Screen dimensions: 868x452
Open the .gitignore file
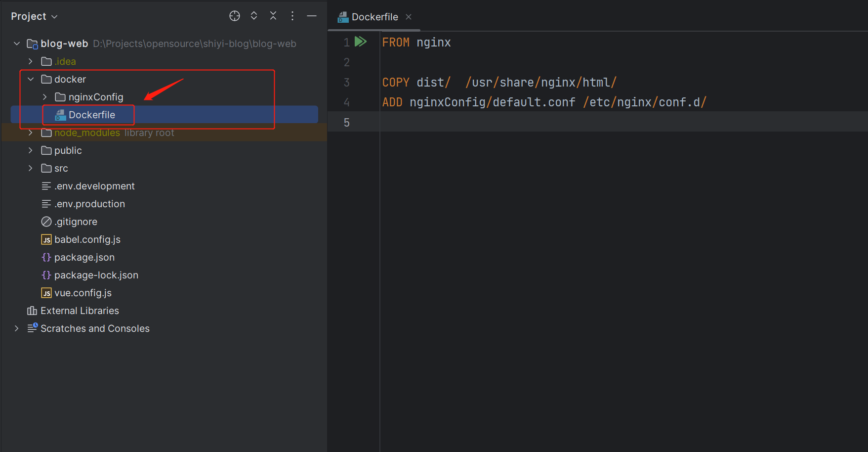click(x=76, y=222)
